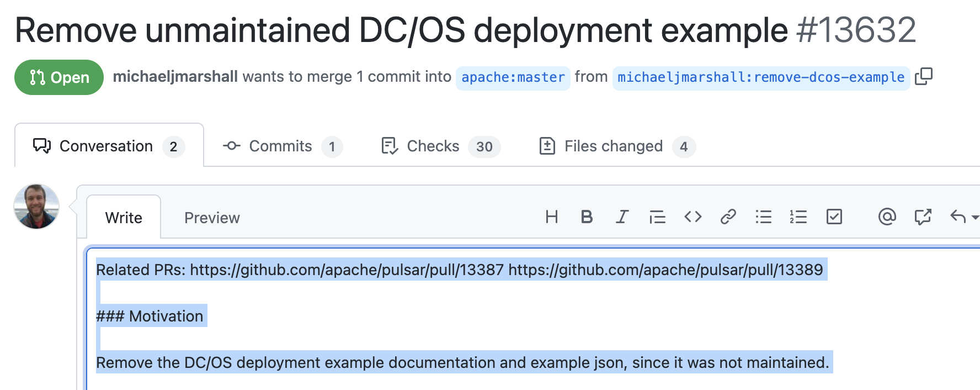This screenshot has height=390, width=980.
Task: Switch to the Preview tab
Action: tap(212, 218)
